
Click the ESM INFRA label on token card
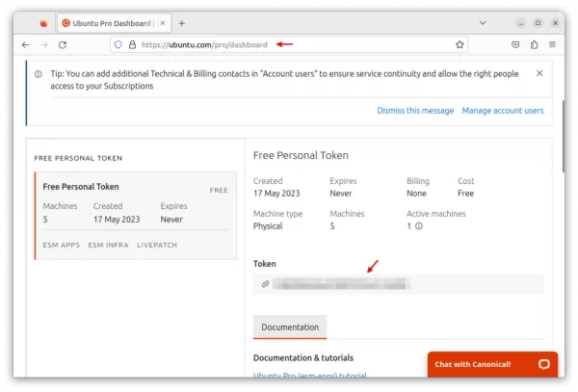click(108, 245)
